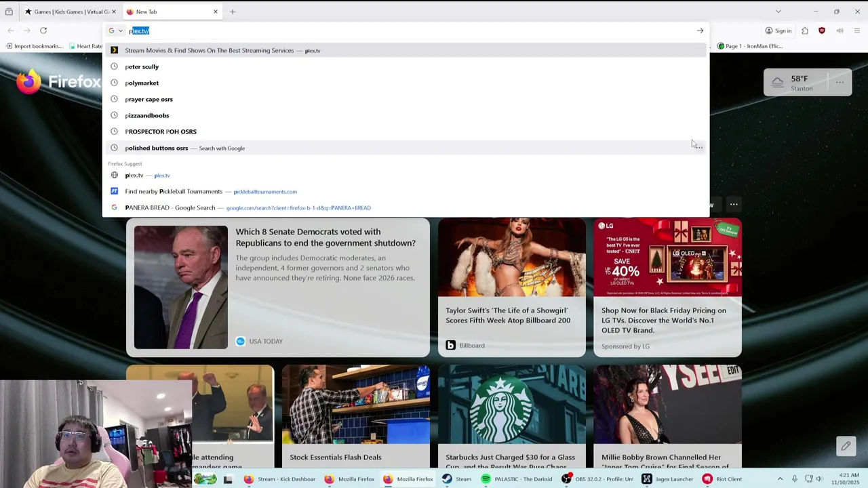Open Import bookmarks bookmark item
Screen dimensions: 868x488
34,46
